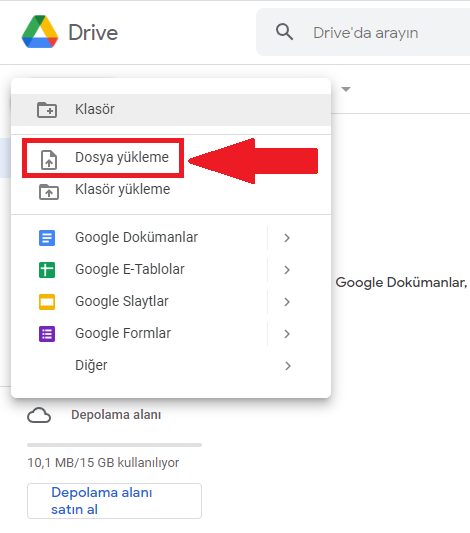Create a new folder via Klasör
The image size is (470, 533).
[x=171, y=110]
